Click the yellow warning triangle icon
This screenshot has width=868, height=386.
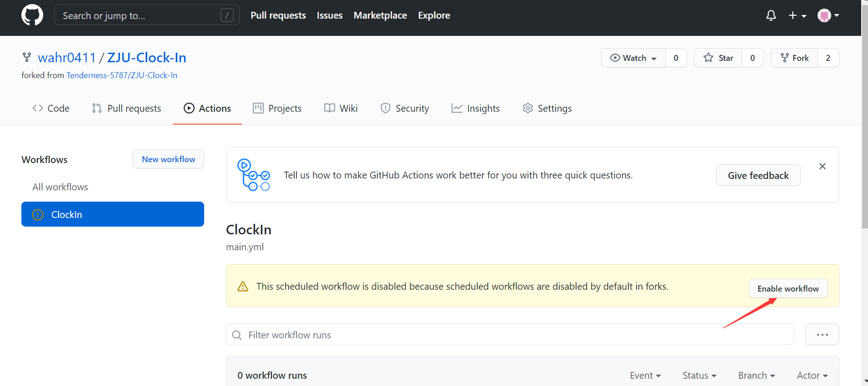click(243, 287)
